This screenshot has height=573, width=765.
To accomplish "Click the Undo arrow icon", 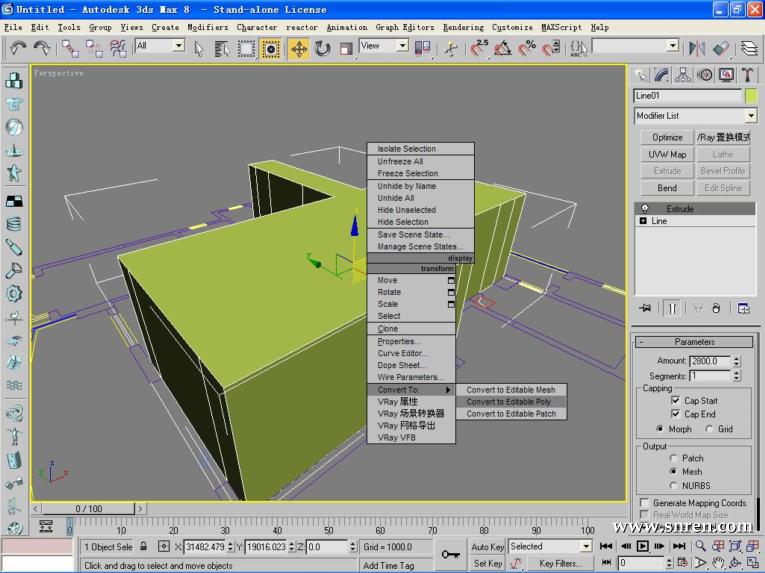I will tap(17, 48).
